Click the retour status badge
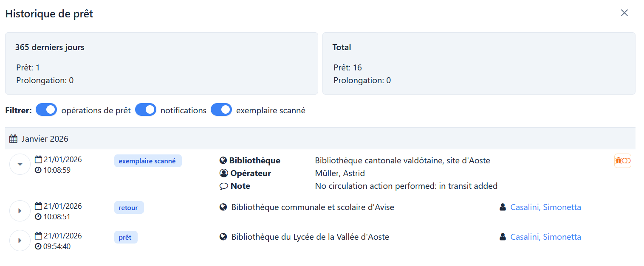 (x=129, y=208)
